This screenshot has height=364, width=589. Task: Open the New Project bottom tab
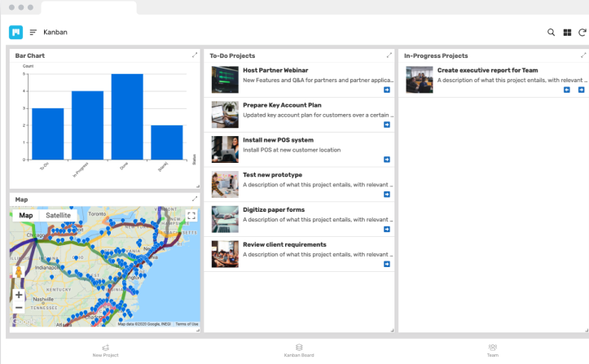[106, 350]
